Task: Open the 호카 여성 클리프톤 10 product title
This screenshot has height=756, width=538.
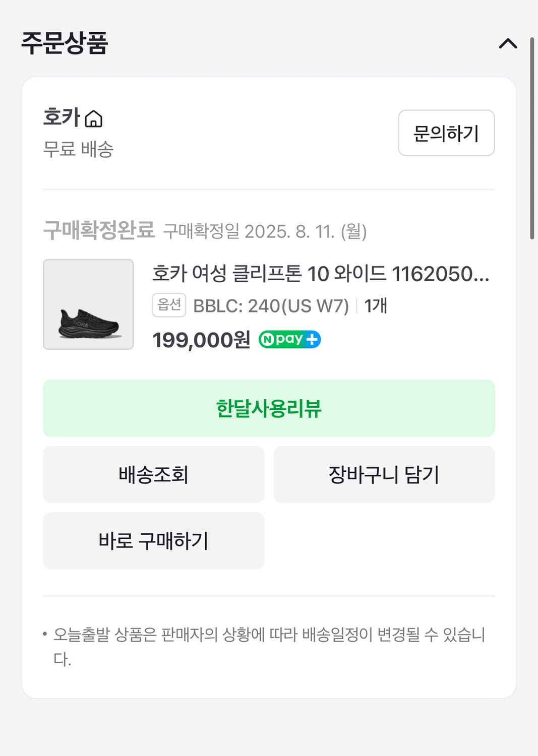Action: point(321,274)
